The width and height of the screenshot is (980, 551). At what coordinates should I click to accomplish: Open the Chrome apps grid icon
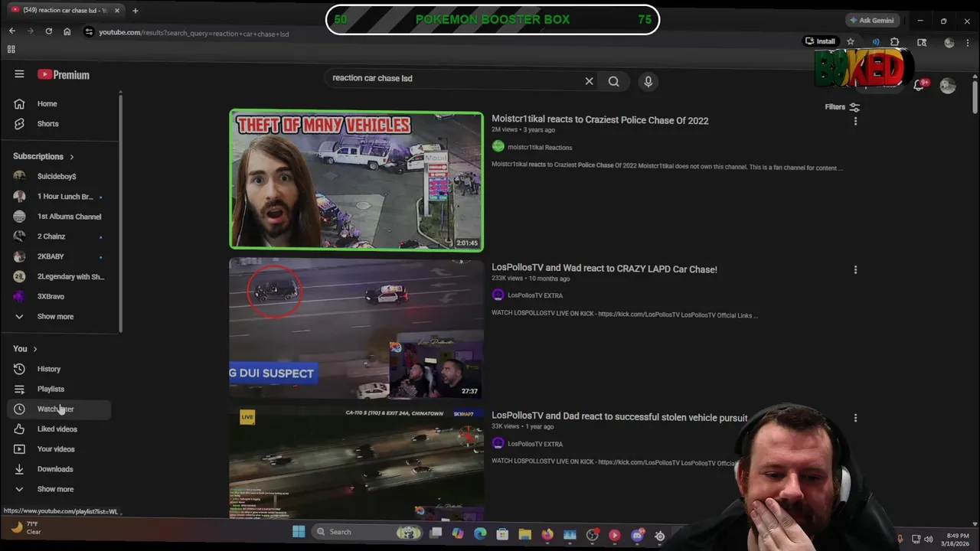[x=11, y=49]
